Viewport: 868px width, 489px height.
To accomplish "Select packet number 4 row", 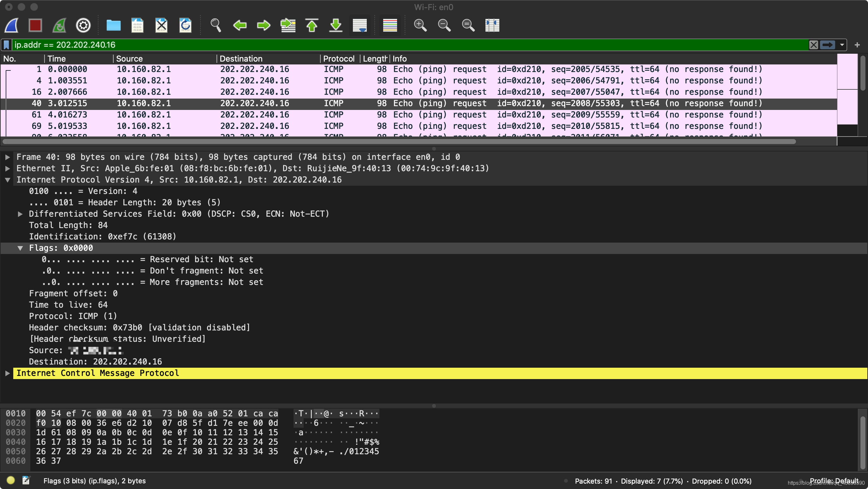I will coord(419,81).
